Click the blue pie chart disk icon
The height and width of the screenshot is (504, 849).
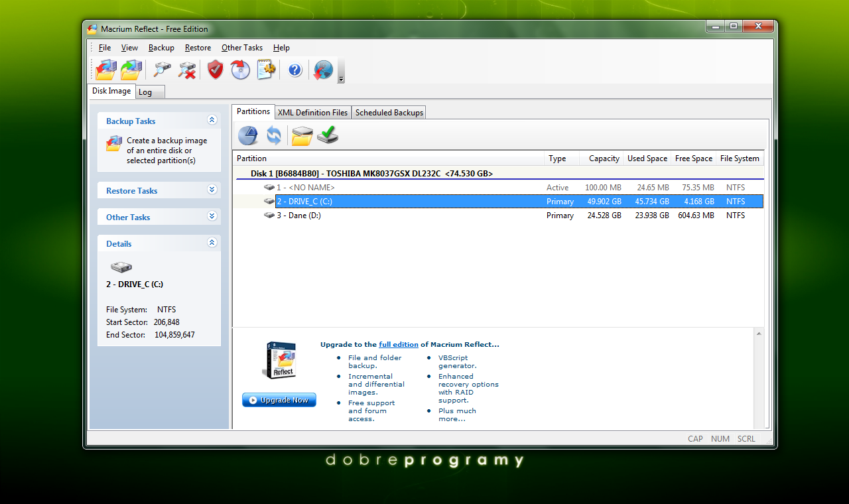[248, 135]
